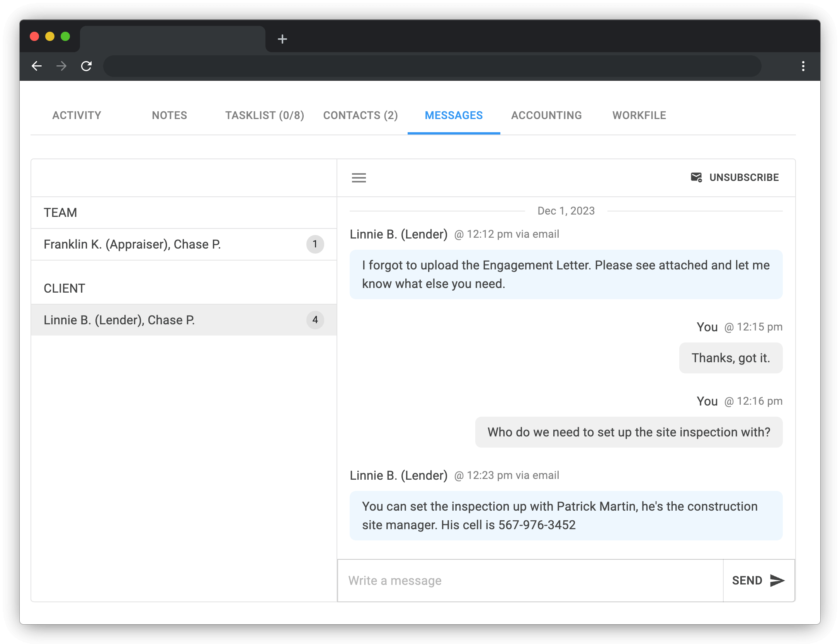Screen dimensions: 840x644
Task: Select the Tasklist (0/8) tab
Action: (265, 115)
